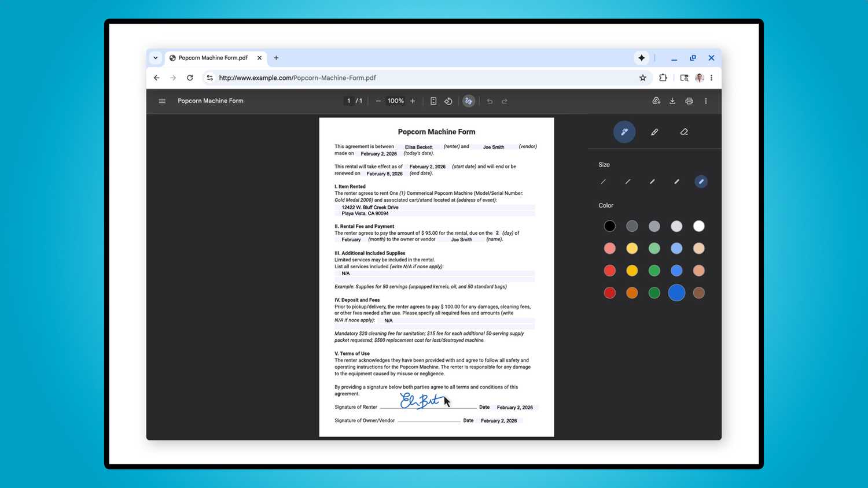Click the Undo icon in the toolbar
Image resolution: width=868 pixels, height=488 pixels.
click(490, 101)
